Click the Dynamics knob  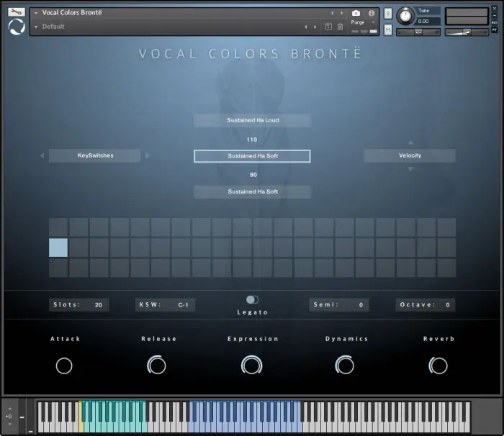pos(345,365)
